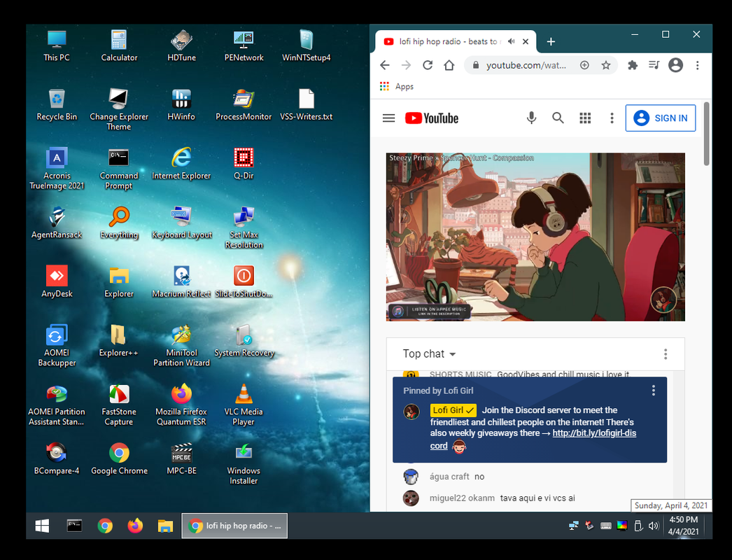
Task: Select the Acronis TrueImage 2021 icon
Action: tap(57, 168)
